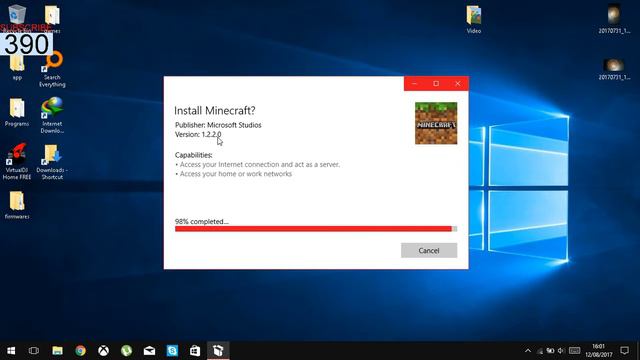640x360 pixels.
Task: Select the Video folder on desktop
Action: pos(474,19)
